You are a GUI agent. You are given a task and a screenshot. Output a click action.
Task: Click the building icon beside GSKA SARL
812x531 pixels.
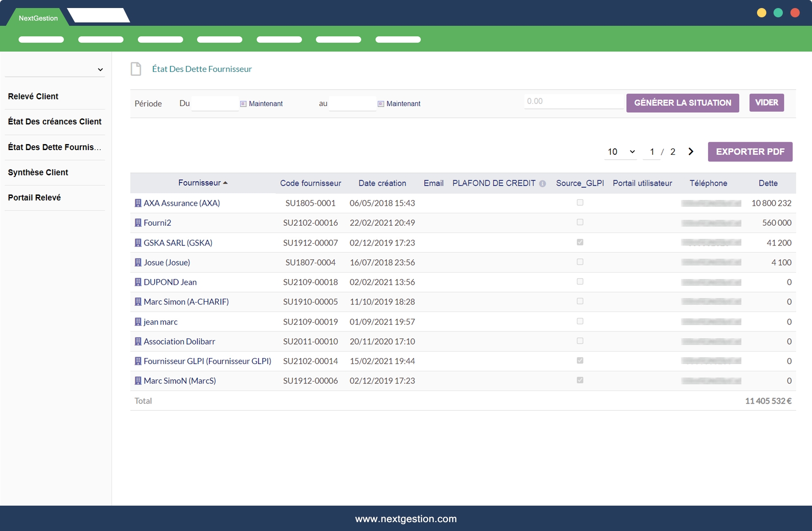(x=138, y=243)
